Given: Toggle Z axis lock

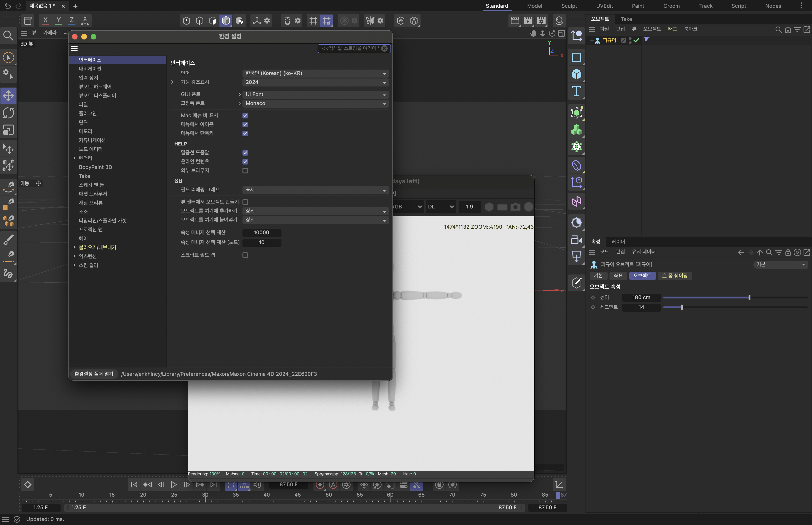Looking at the screenshot, I should tap(72, 21).
